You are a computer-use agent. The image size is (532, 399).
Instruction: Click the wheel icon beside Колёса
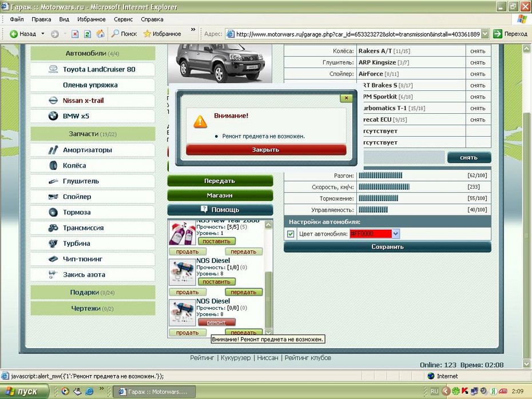pyautogui.click(x=53, y=165)
